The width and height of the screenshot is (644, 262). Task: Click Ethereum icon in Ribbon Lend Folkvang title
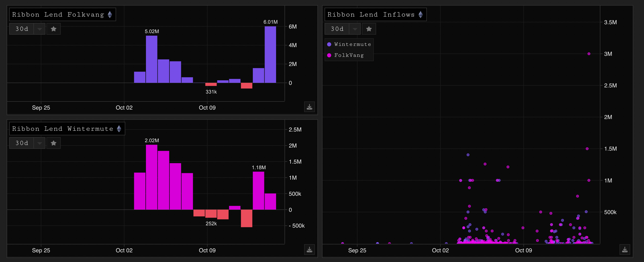(110, 15)
